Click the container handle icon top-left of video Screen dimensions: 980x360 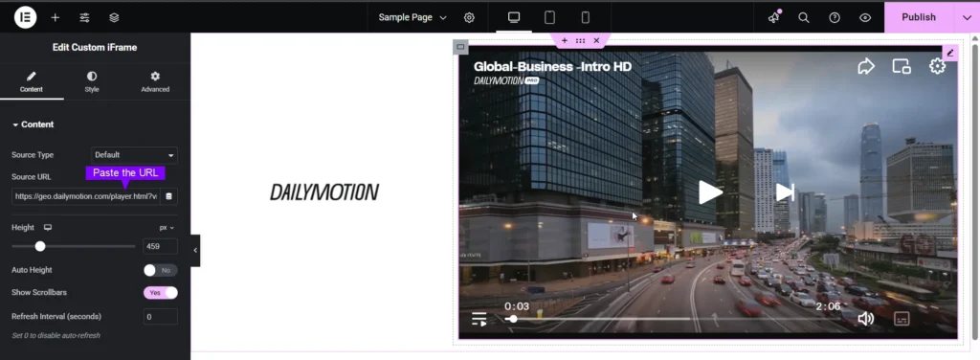click(x=460, y=47)
